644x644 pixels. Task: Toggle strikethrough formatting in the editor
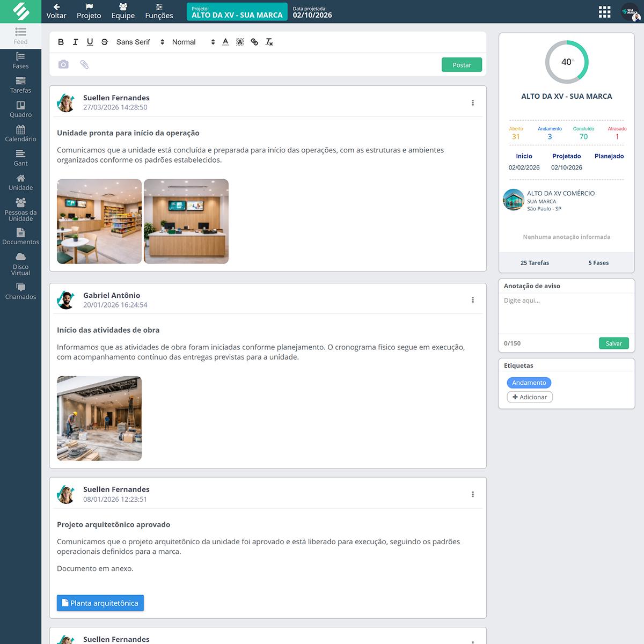tap(105, 41)
